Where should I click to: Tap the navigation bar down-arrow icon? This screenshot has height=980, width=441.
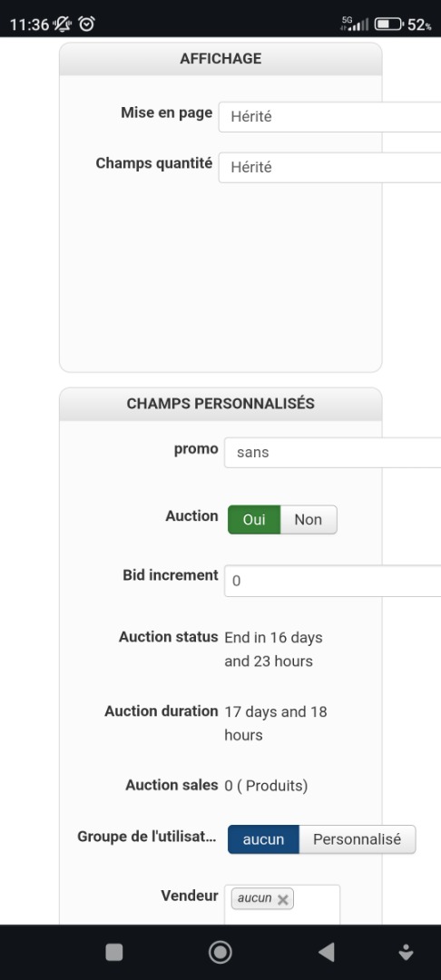406,953
